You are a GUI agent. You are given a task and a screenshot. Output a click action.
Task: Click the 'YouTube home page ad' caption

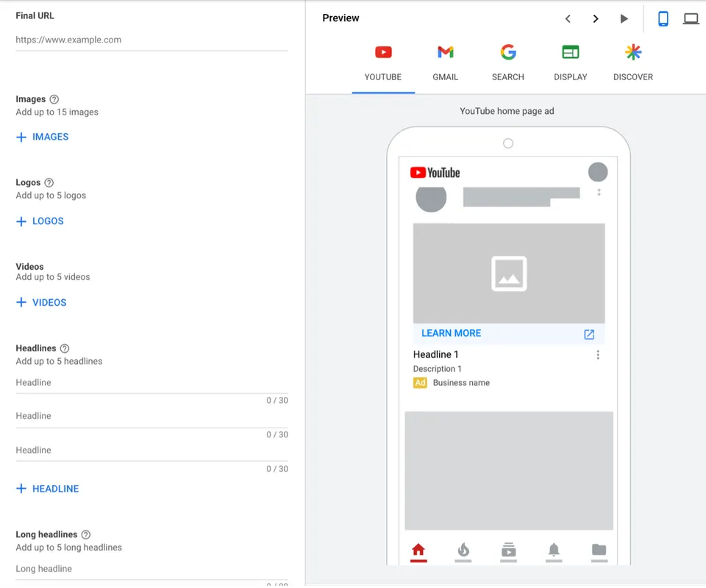507,111
